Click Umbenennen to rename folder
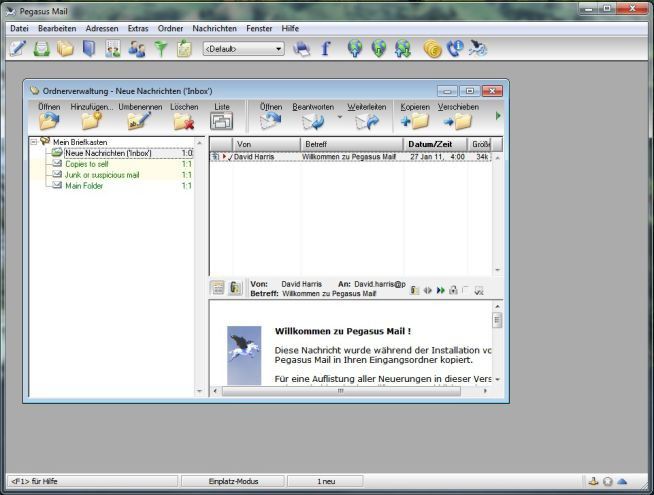The height and width of the screenshot is (495, 654). click(140, 116)
